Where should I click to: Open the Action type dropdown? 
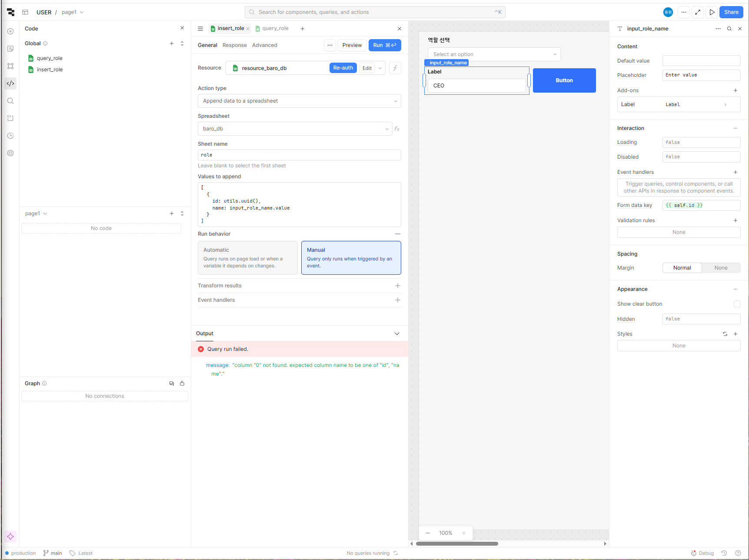pos(300,101)
